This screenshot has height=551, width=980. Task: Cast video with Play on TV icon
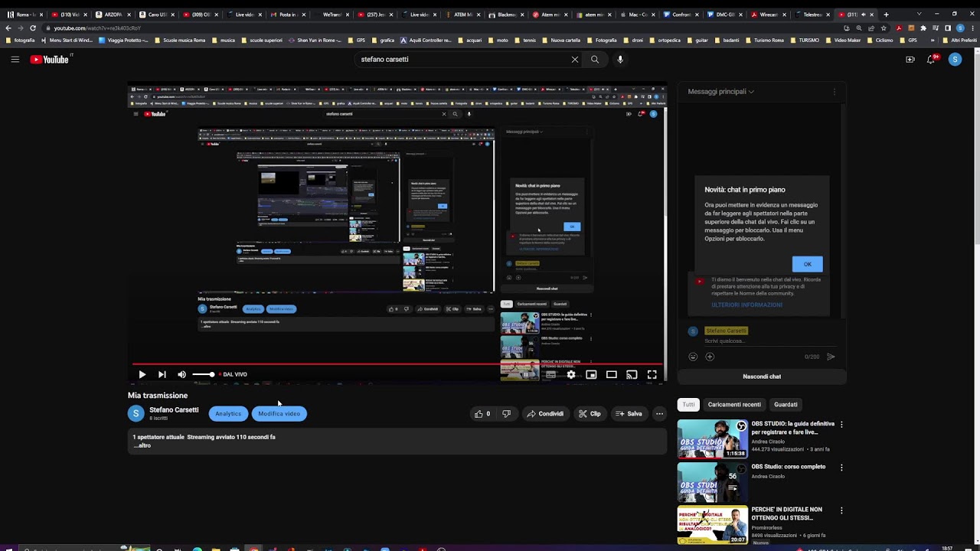[x=632, y=374]
